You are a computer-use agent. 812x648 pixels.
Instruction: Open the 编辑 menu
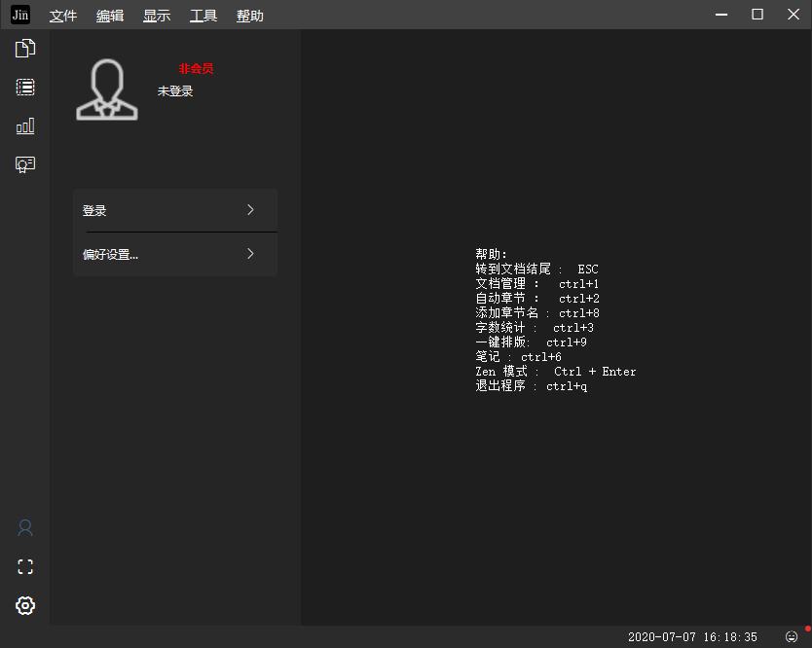[110, 16]
